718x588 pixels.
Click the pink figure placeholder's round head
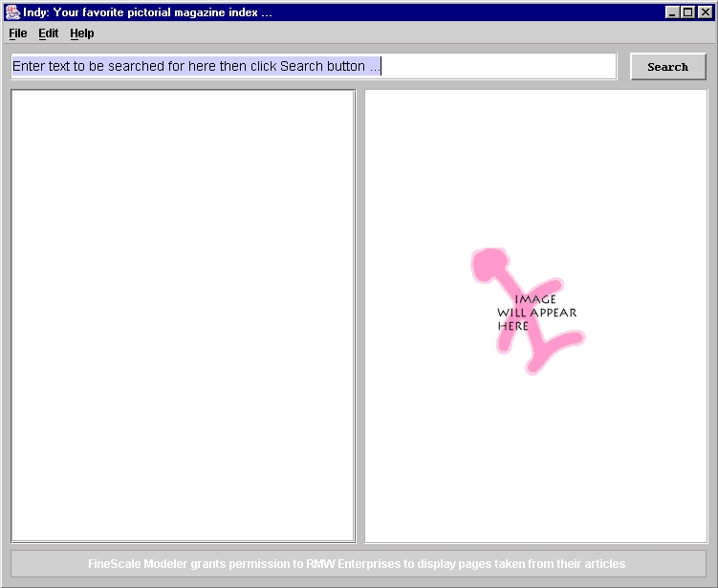point(489,263)
